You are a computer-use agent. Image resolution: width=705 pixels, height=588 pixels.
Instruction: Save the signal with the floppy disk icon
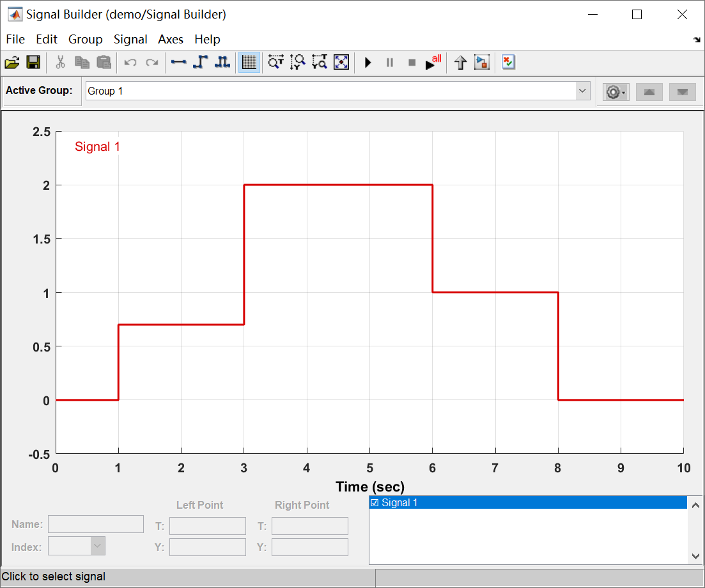(x=33, y=62)
